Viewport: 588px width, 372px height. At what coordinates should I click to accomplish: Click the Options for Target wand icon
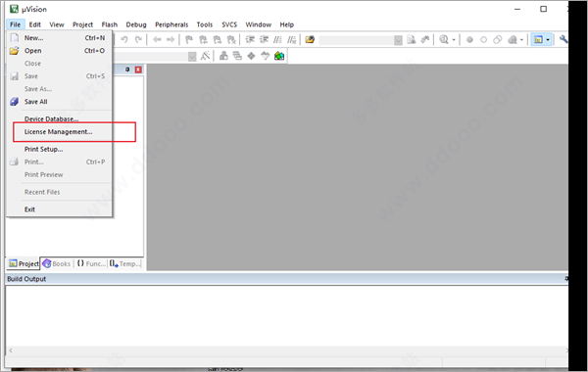point(205,56)
